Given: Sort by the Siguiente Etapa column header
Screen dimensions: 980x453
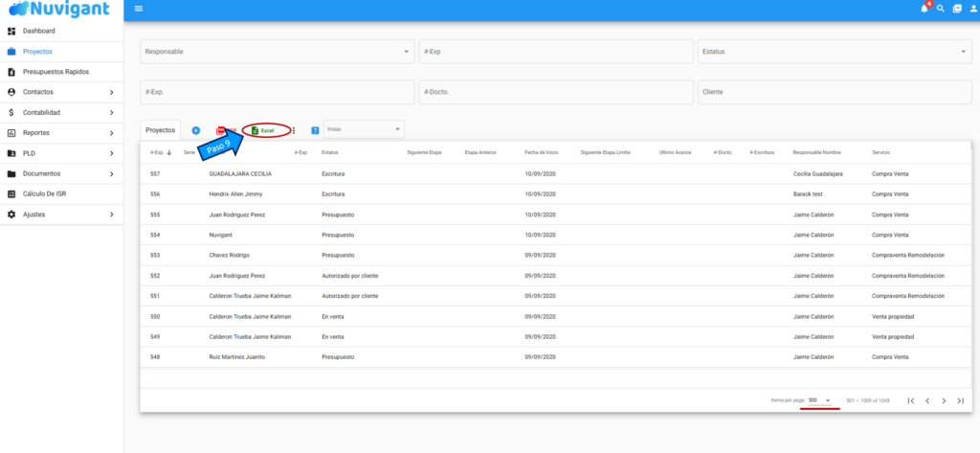Looking at the screenshot, I should pyautogui.click(x=424, y=152).
